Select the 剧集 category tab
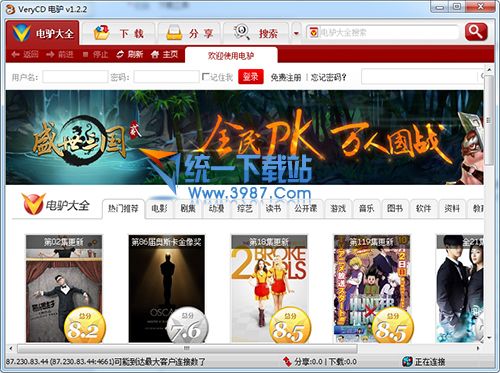This screenshot has width=500, height=373. click(x=188, y=209)
